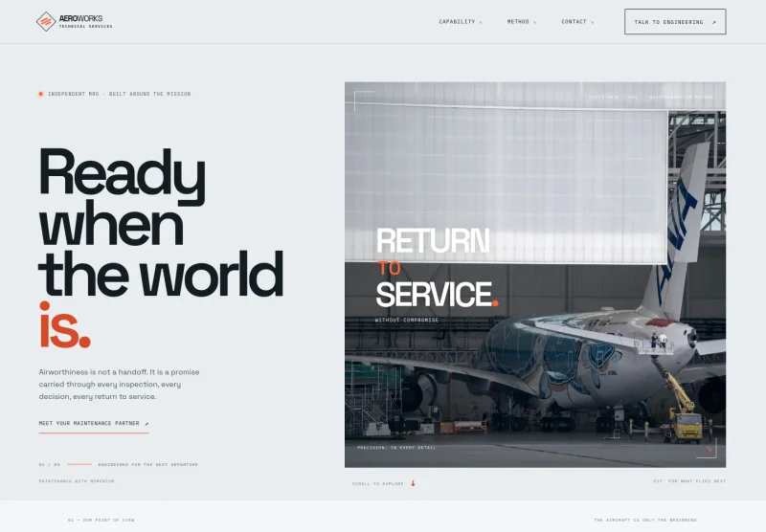766x532 pixels.
Task: Click the red Scroll to Explore down arrow
Action: [x=413, y=483]
